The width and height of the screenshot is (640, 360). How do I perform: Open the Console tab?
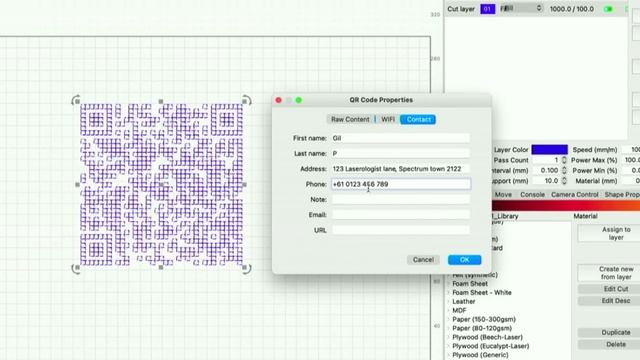532,195
